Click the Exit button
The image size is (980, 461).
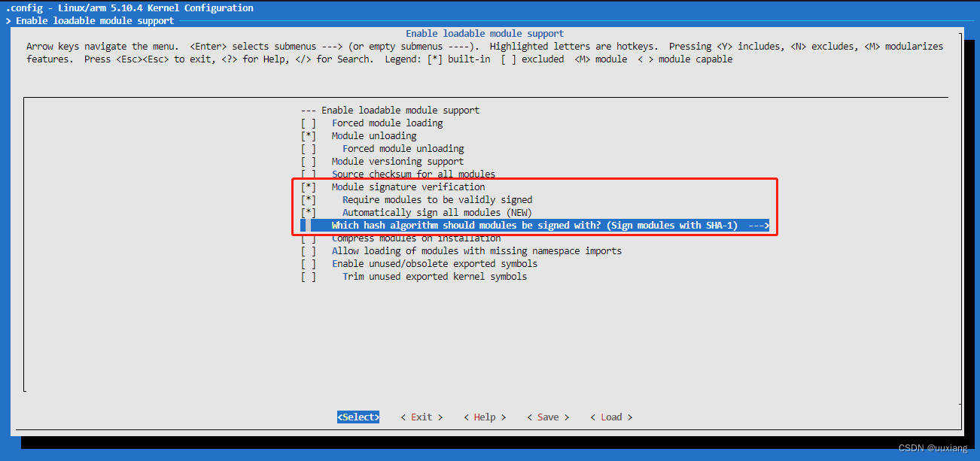422,417
